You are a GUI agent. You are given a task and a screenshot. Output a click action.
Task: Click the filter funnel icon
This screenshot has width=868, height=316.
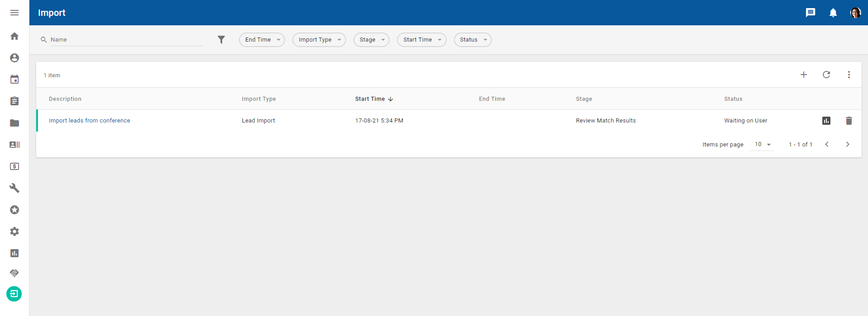(x=221, y=40)
